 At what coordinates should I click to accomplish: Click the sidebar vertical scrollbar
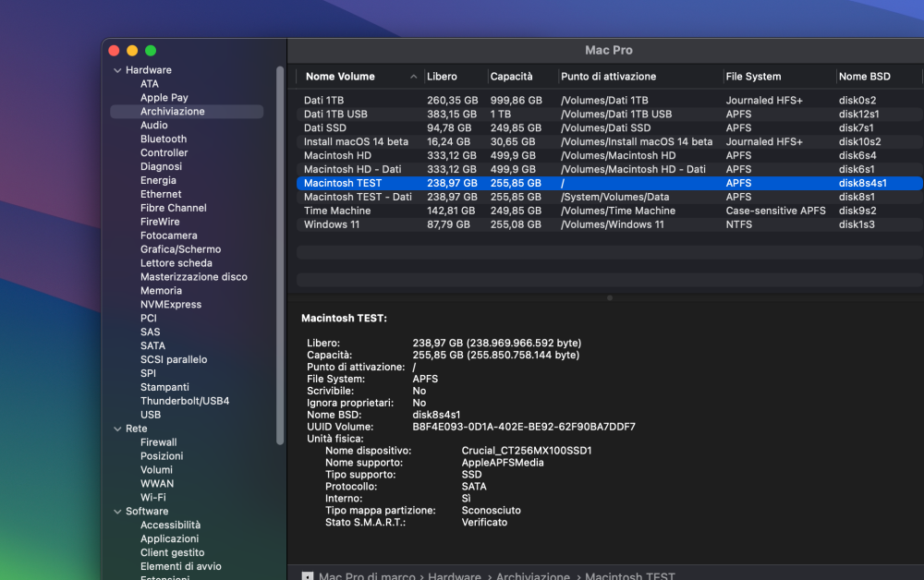[280, 256]
